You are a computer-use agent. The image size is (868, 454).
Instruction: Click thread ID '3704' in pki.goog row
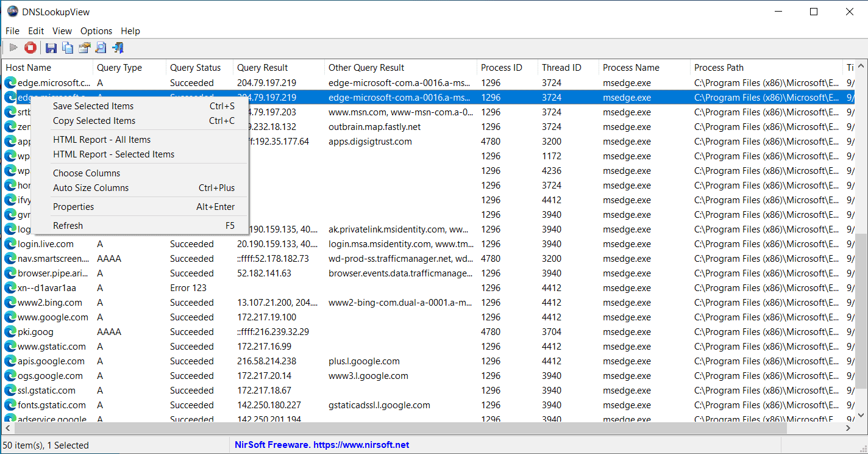pos(552,332)
